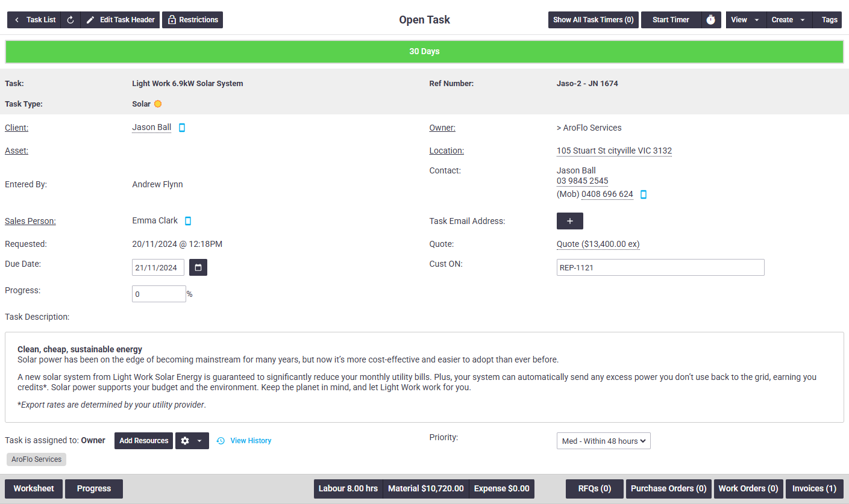Viewport: 849px width, 504px height.
Task: Click the yellow Solar task type dot
Action: click(x=158, y=104)
